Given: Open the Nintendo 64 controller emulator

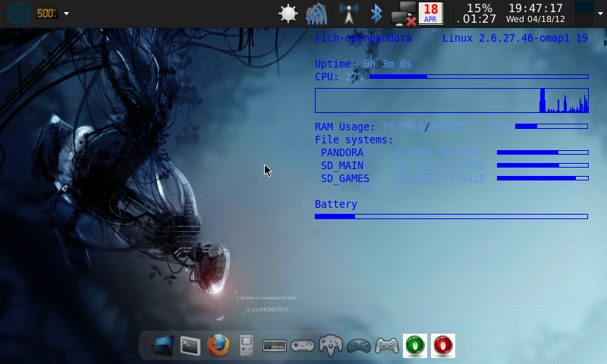Looking at the screenshot, I should [331, 346].
